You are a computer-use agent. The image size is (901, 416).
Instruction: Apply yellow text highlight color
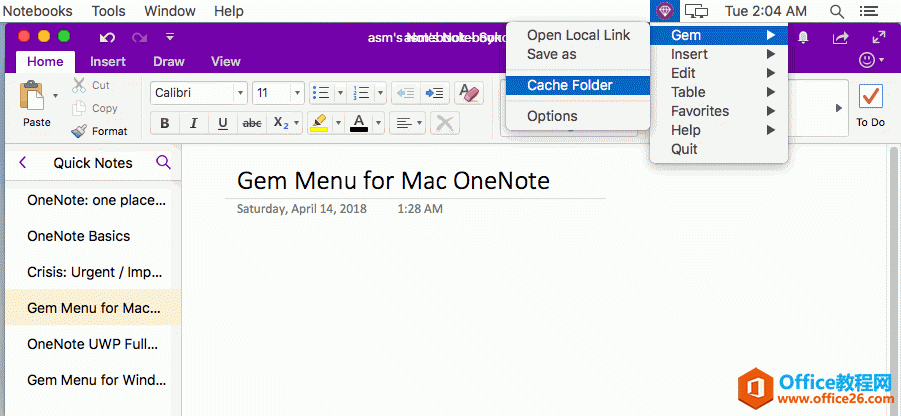[318, 123]
